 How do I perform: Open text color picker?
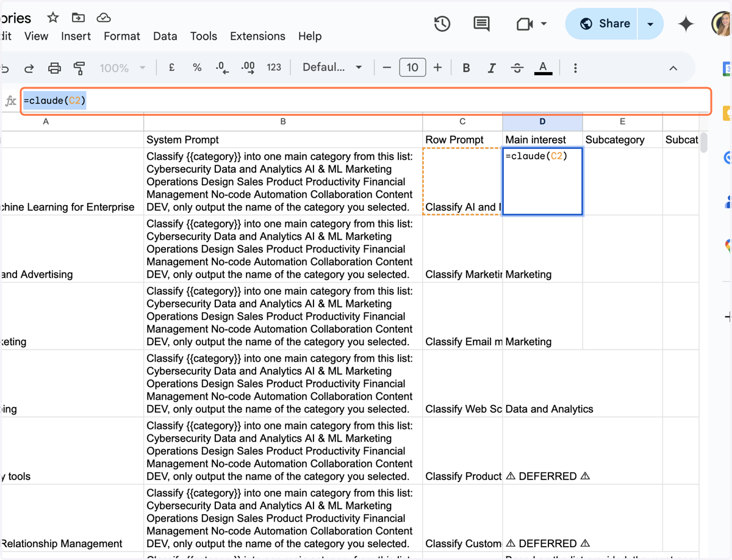543,68
